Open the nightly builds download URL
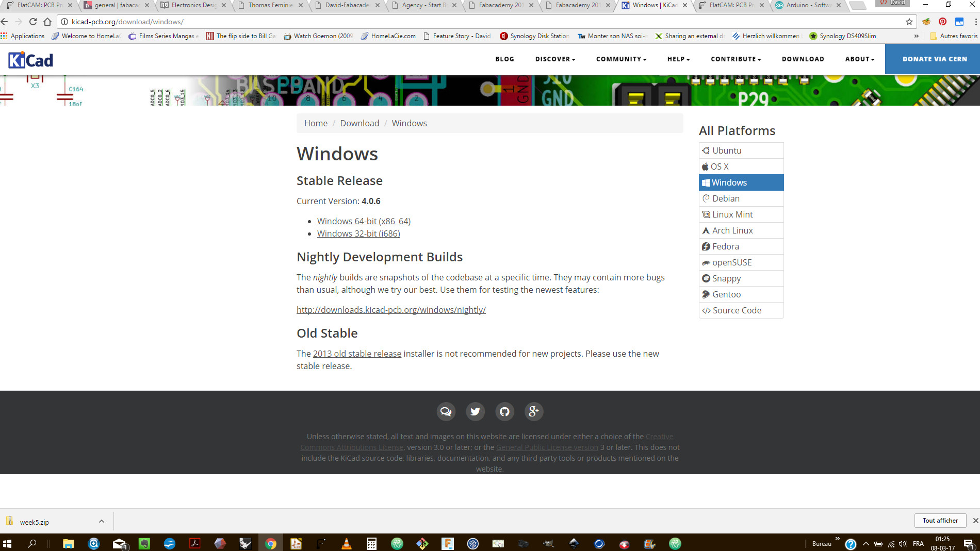Viewport: 980px width, 551px height. coord(391,310)
